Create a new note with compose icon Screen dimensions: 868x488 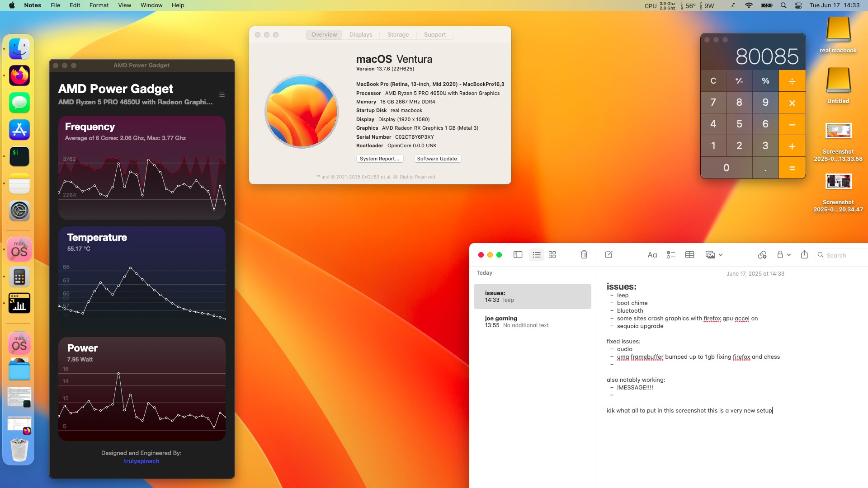point(609,255)
